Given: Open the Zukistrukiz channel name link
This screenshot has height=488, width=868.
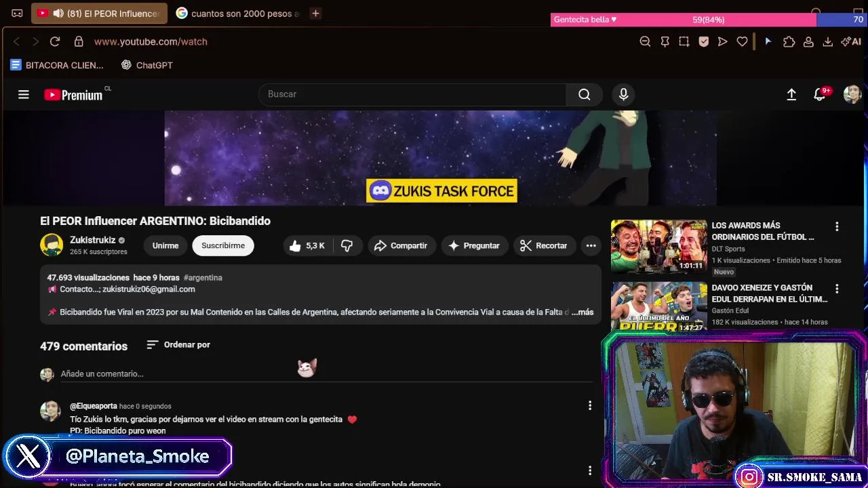Looking at the screenshot, I should click(92, 240).
